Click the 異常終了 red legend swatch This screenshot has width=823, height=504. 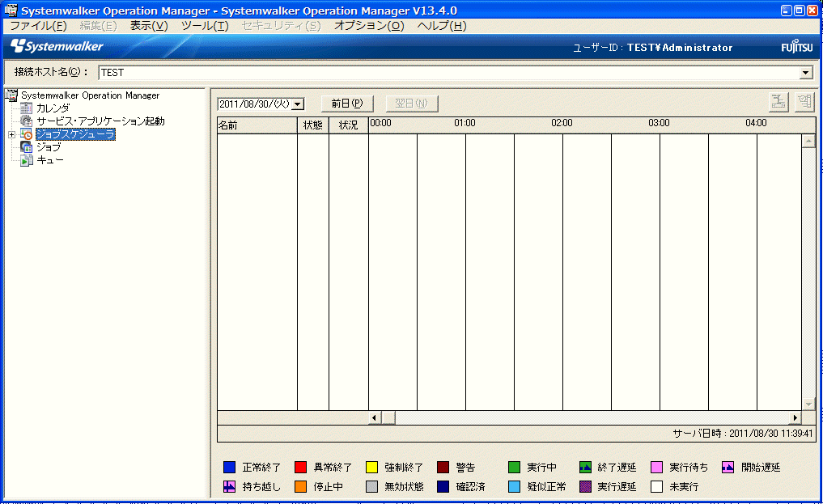tap(300, 468)
